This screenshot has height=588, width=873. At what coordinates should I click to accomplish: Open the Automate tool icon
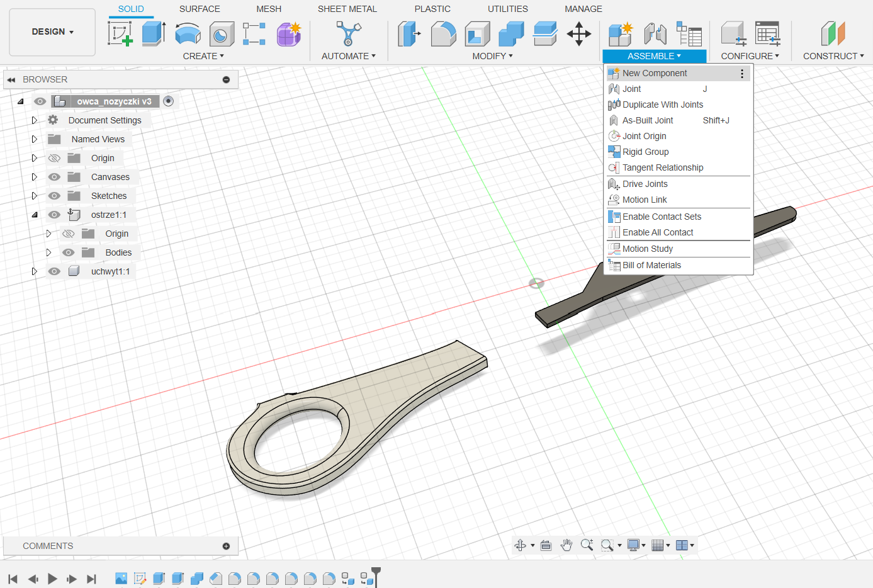coord(348,33)
